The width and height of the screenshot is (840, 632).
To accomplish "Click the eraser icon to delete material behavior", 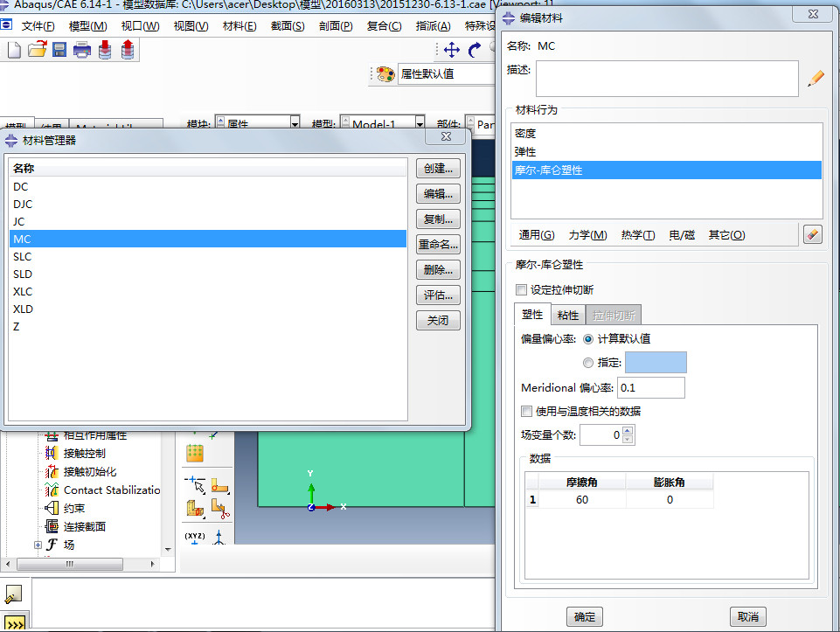I will click(812, 234).
